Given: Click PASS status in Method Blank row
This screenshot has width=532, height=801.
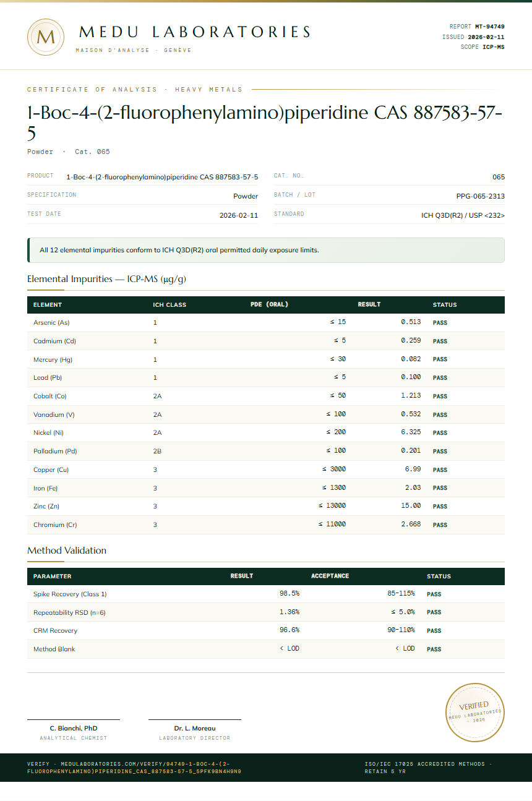Looking at the screenshot, I should click(x=434, y=649).
